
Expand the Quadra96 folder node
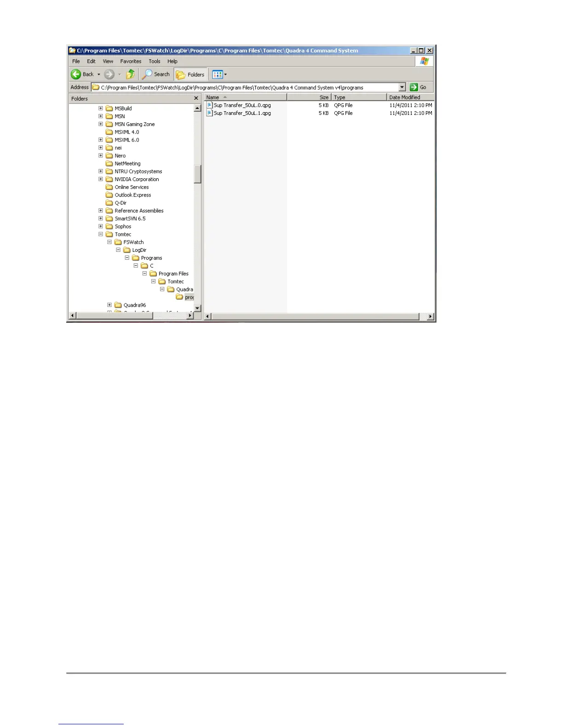point(109,305)
